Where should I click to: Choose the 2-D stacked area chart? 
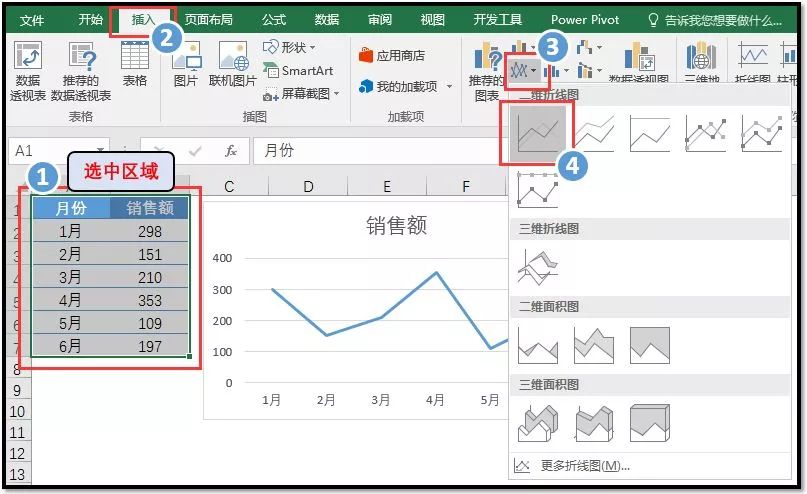[x=594, y=345]
